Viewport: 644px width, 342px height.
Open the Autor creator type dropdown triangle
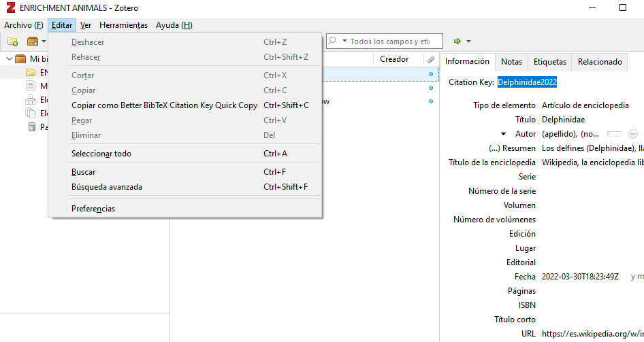point(503,134)
